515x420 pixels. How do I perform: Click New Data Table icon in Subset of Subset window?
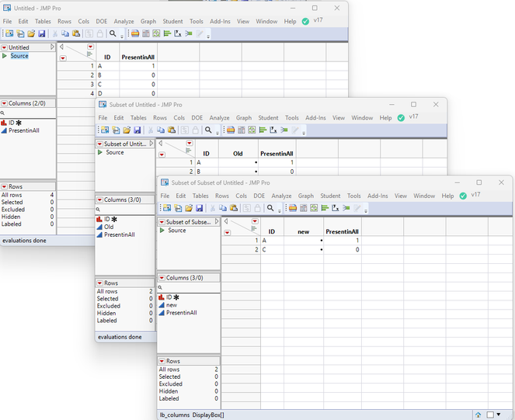167,208
